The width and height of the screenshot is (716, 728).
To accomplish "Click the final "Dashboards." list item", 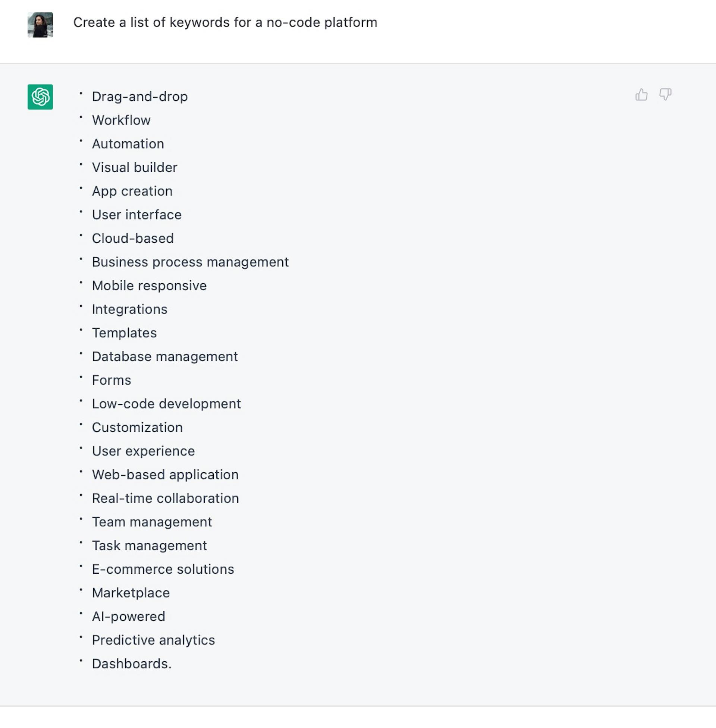I will tap(132, 664).
